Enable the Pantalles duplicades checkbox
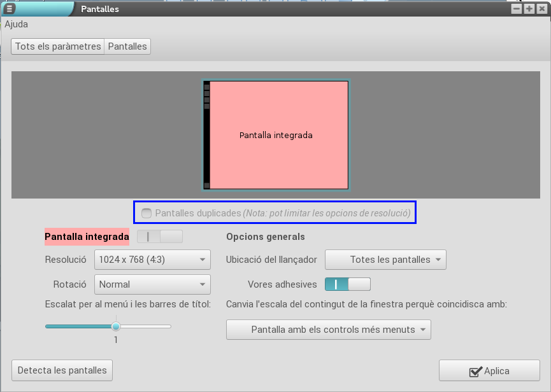 (x=147, y=213)
